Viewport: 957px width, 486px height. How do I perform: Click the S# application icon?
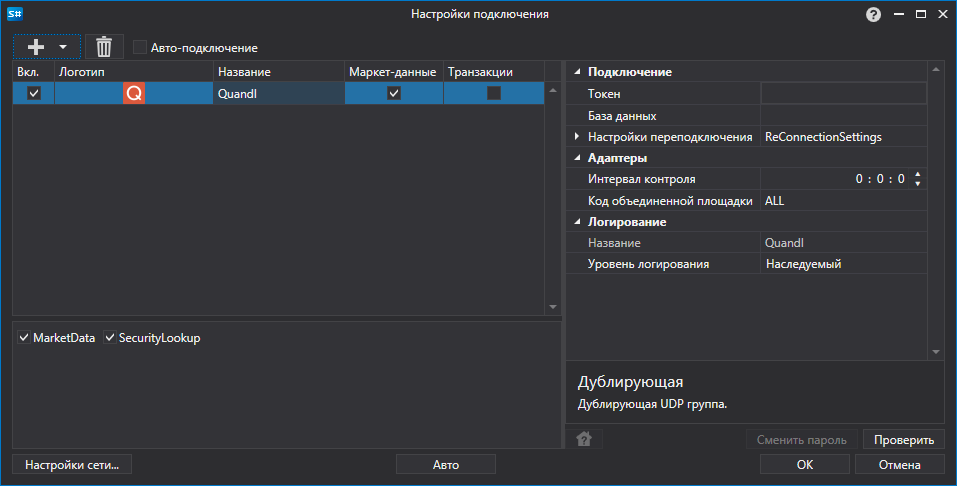pyautogui.click(x=15, y=13)
